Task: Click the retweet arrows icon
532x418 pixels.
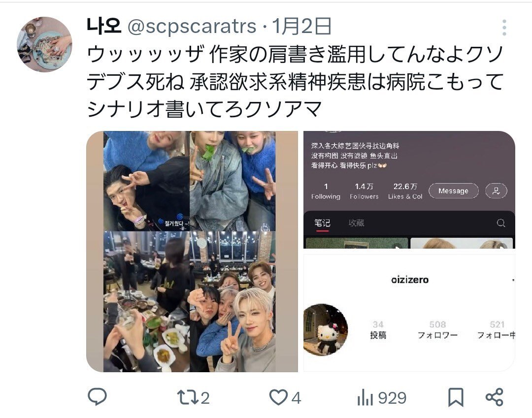Action: point(188,397)
